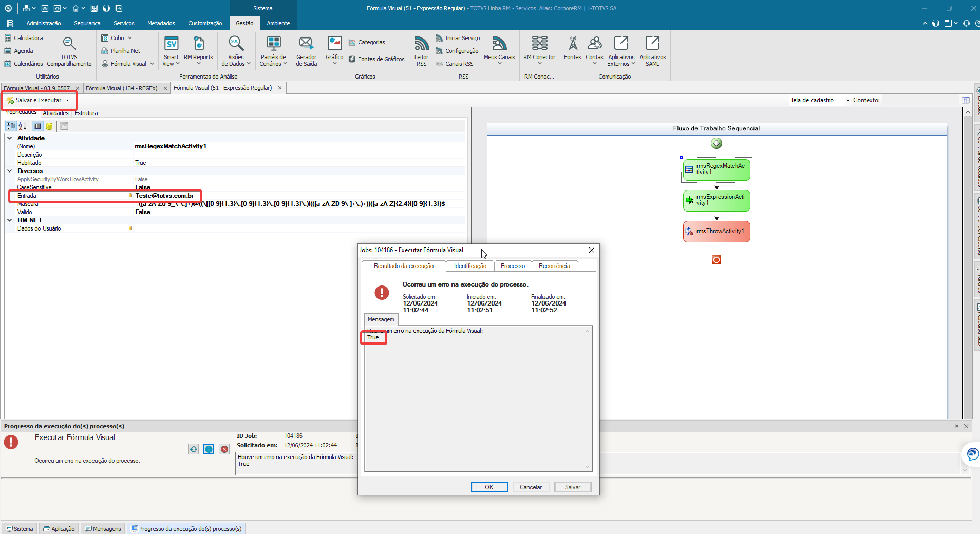The width and height of the screenshot is (980, 534).
Task: Click Salvar in the job dialog
Action: tap(573, 487)
